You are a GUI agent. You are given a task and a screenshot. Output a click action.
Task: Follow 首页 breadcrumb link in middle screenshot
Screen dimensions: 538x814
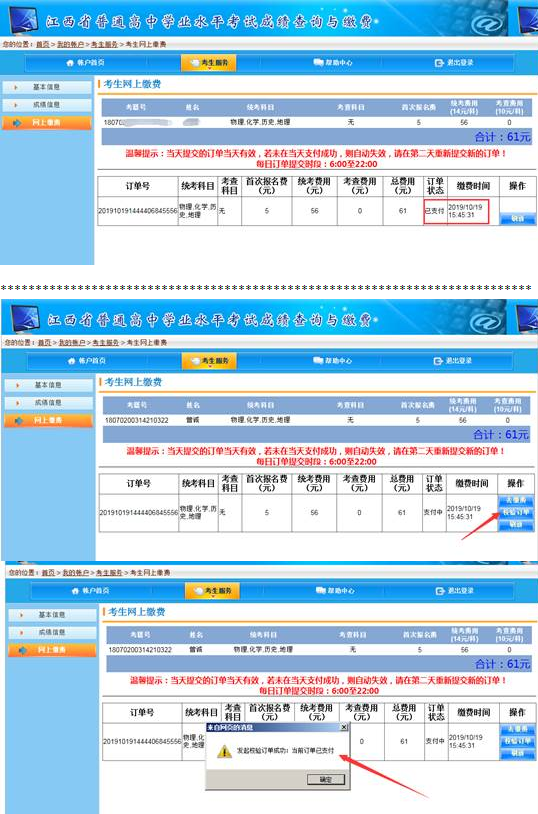44,343
